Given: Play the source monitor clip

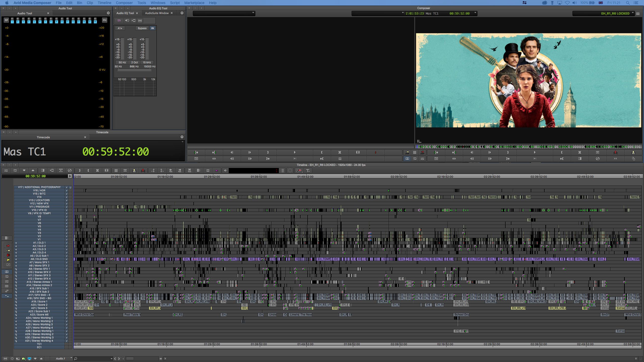Looking at the screenshot, I should [295, 152].
